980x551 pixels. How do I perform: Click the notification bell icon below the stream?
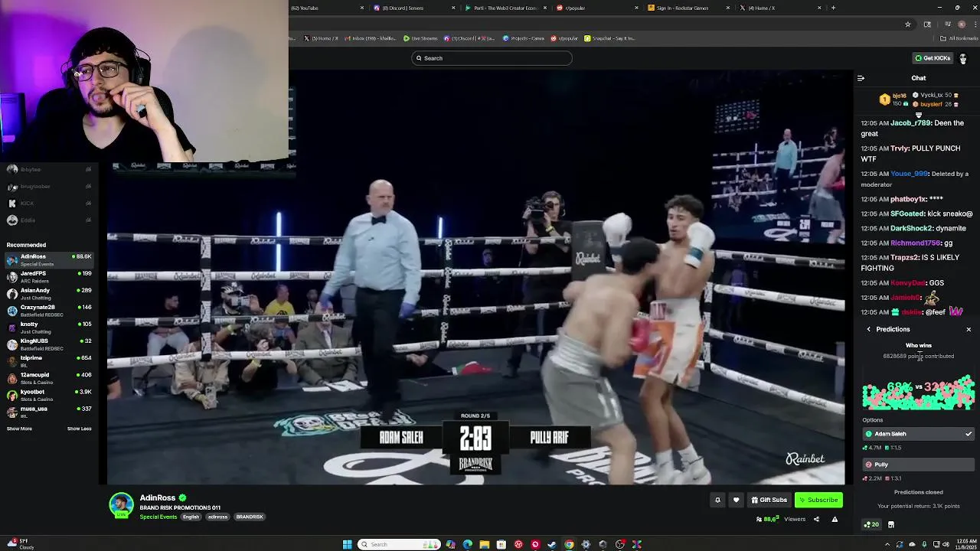[717, 500]
